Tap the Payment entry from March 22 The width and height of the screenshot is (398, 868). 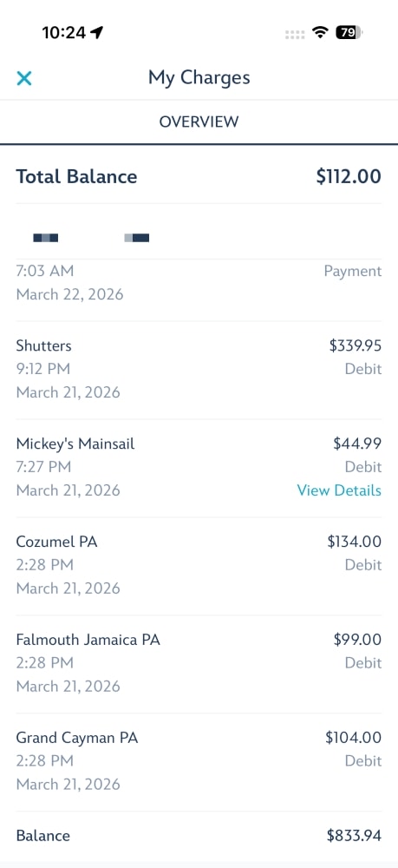(199, 283)
